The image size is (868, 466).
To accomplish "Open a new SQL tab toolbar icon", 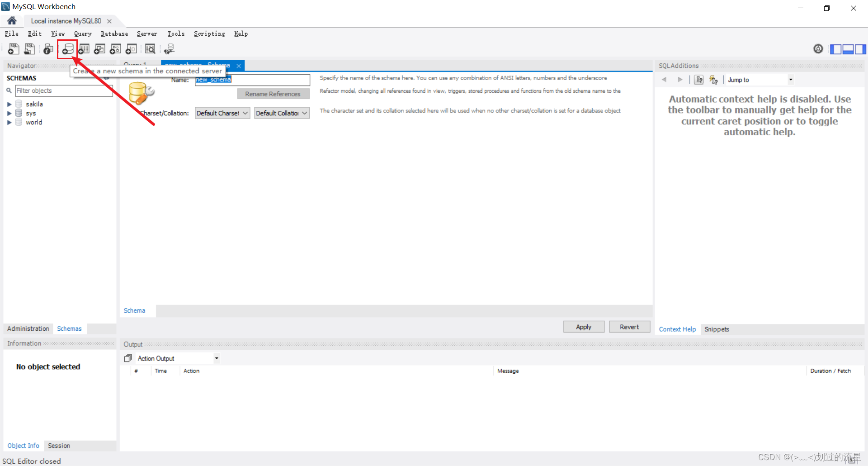I will click(14, 48).
